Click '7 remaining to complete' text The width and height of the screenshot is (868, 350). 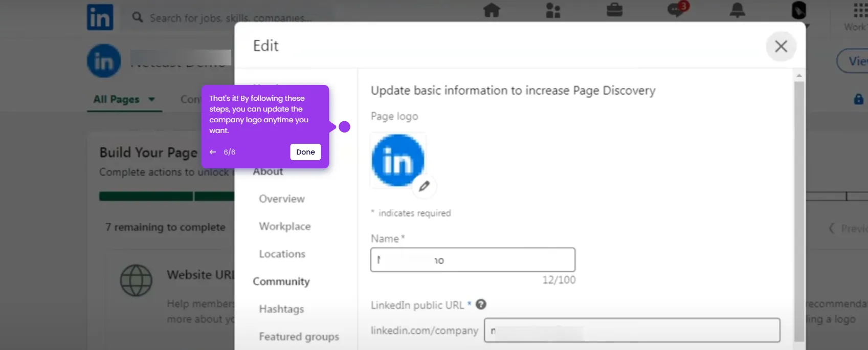(165, 227)
